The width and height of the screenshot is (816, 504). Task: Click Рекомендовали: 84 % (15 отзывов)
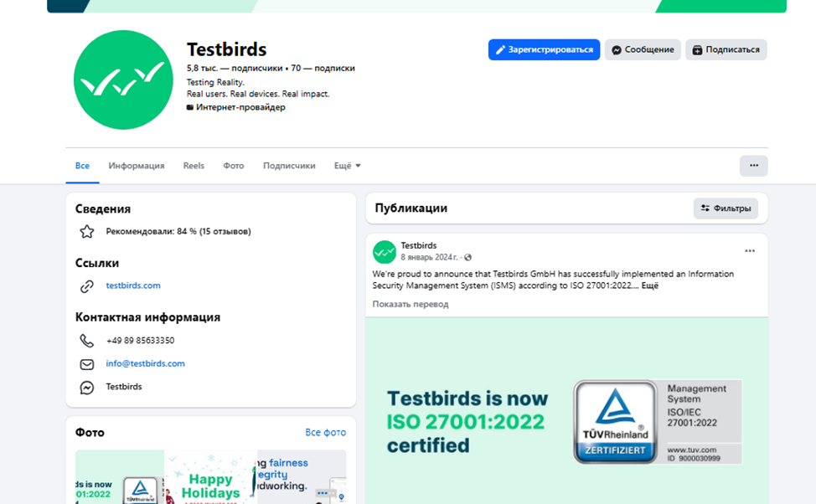coord(178,231)
